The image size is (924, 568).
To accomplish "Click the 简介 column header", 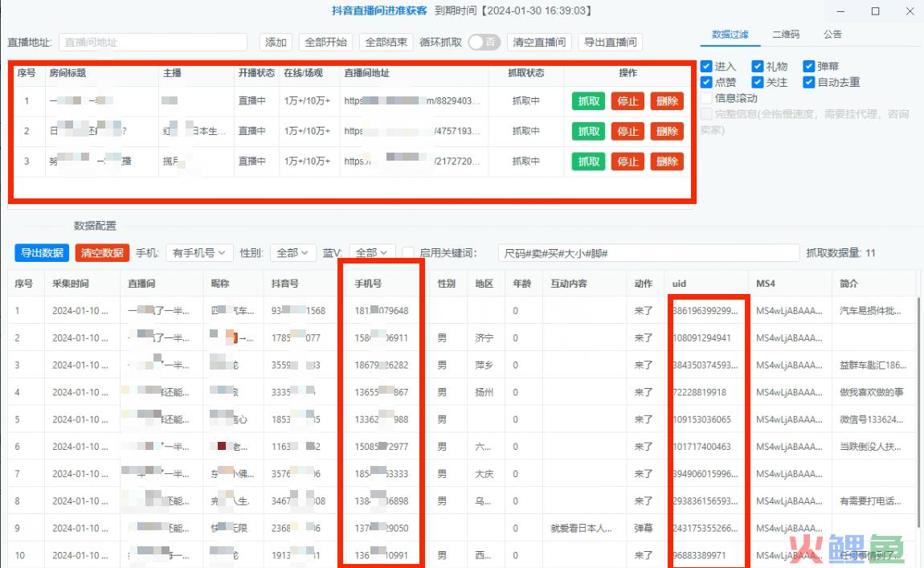I will [x=848, y=284].
